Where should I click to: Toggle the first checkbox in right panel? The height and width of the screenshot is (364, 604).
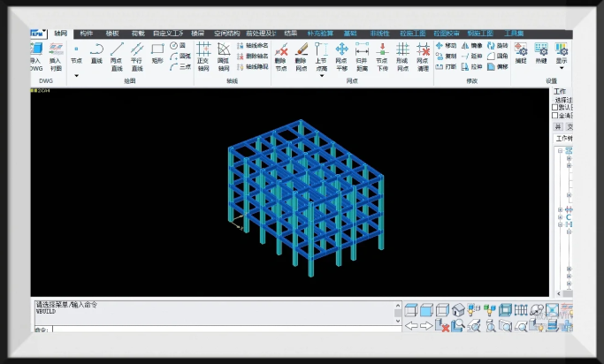(x=555, y=107)
